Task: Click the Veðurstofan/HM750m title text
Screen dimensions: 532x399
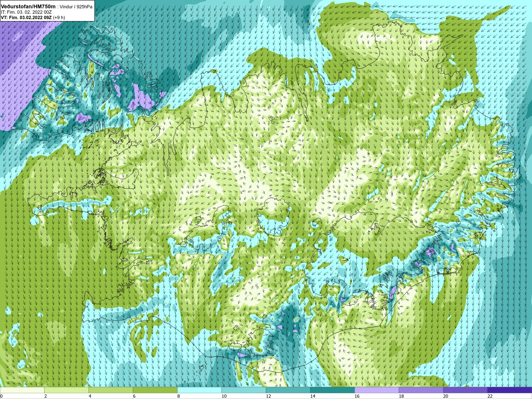Action: point(28,7)
